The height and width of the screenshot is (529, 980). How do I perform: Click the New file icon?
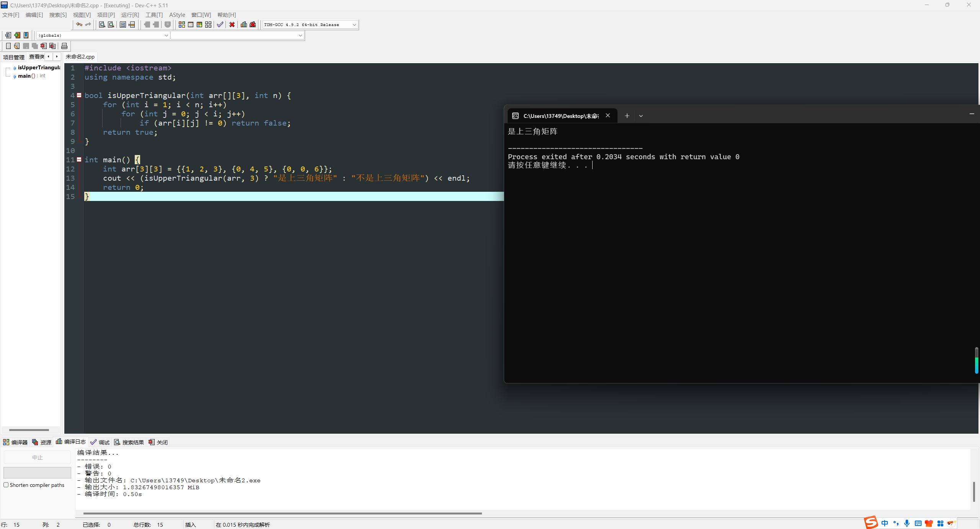coord(8,46)
